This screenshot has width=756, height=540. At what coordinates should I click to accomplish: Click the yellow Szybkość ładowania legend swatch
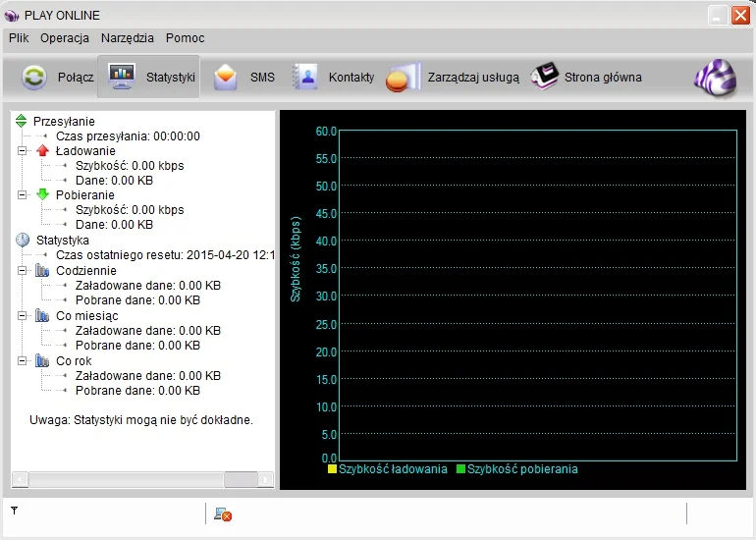coord(332,468)
